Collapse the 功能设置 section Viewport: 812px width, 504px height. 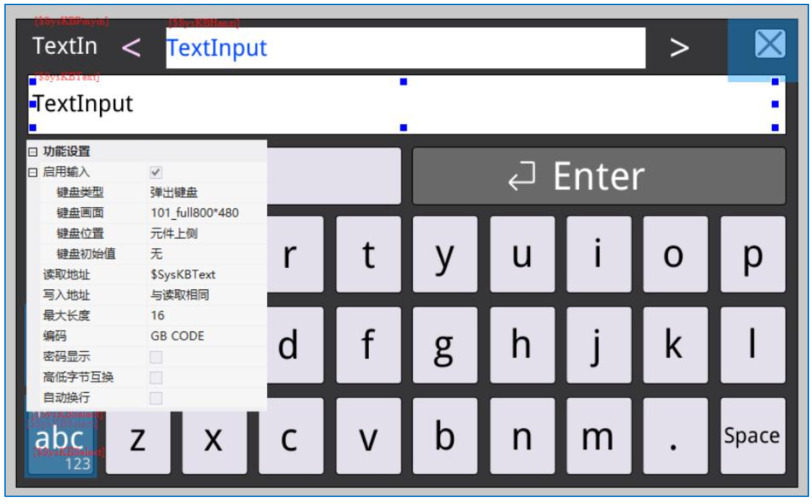pyautogui.click(x=32, y=152)
